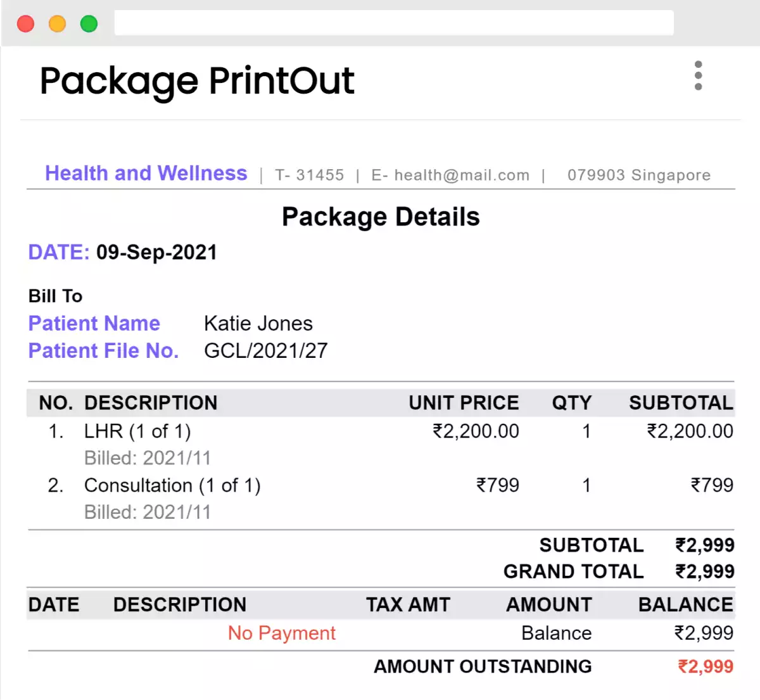The image size is (760, 700).
Task: Click the red outstanding amount ₹2,999
Action: 706,666
